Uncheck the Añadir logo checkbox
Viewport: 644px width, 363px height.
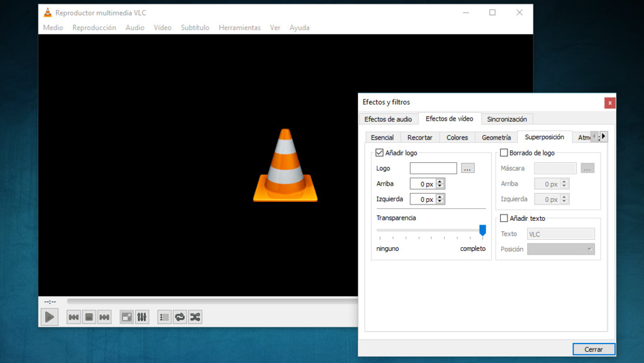378,152
